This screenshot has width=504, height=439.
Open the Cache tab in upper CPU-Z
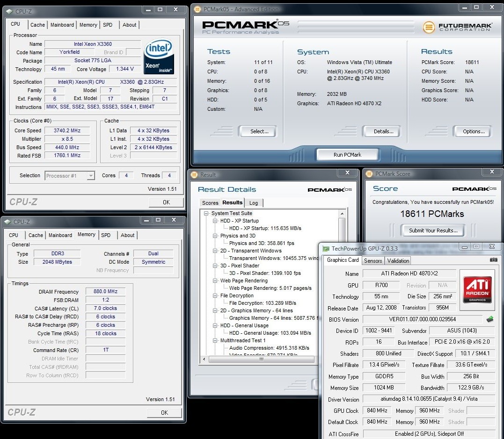click(x=37, y=25)
